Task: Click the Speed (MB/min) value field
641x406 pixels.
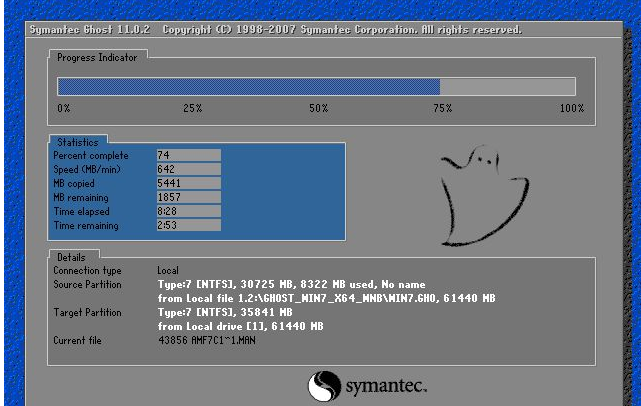Action: (x=189, y=169)
